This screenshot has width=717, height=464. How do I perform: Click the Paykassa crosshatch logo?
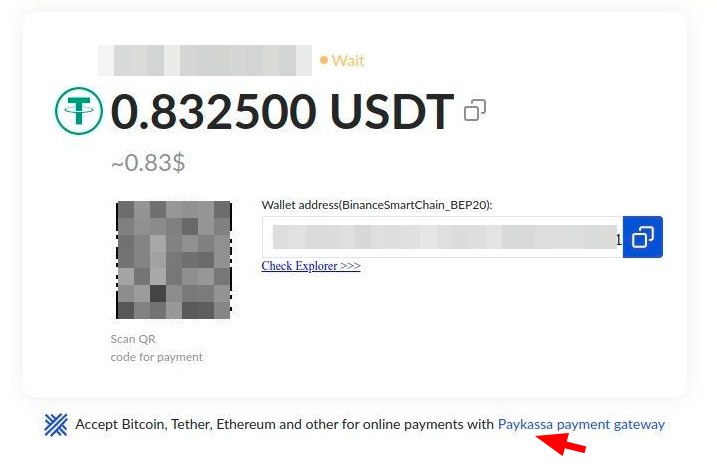[x=56, y=425]
